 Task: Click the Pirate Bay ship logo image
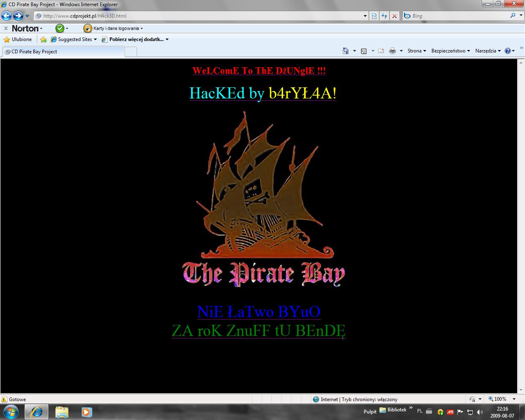[263, 199]
